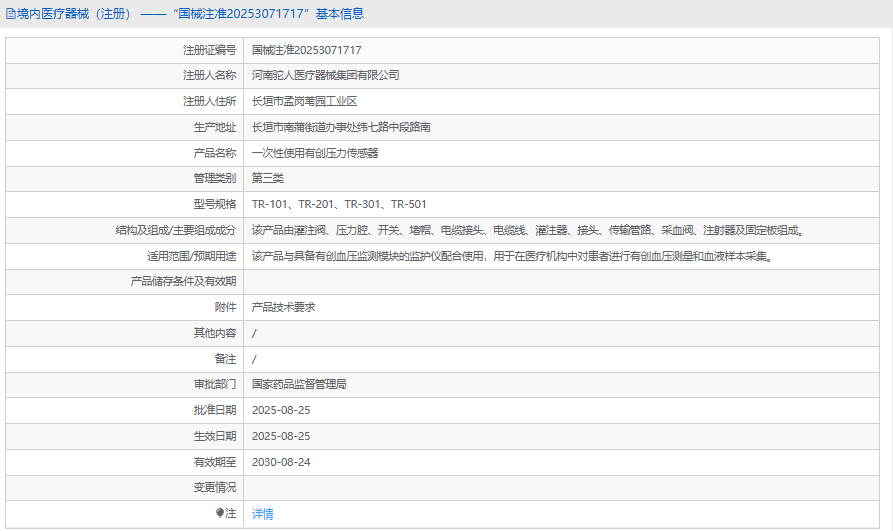The height and width of the screenshot is (531, 893).
Task: Click the 产品储存条件及有效期 label
Action: (x=183, y=281)
